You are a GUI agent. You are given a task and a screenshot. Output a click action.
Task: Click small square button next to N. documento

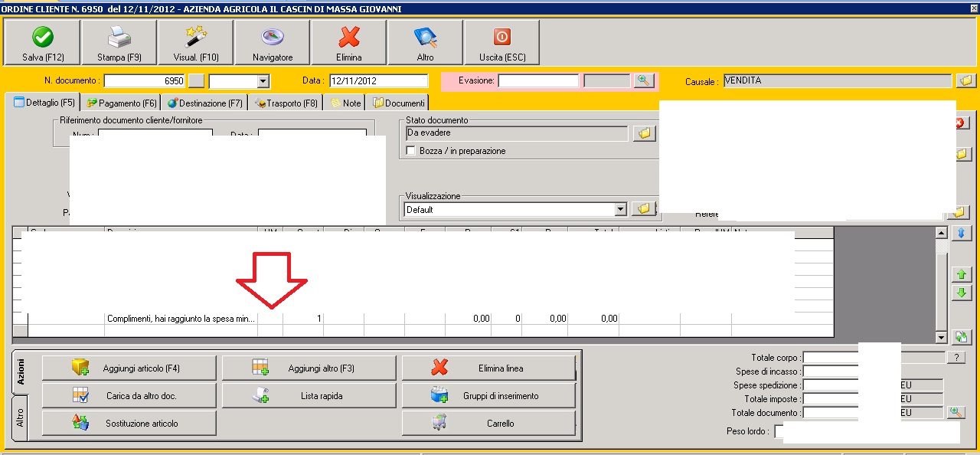coord(197,80)
